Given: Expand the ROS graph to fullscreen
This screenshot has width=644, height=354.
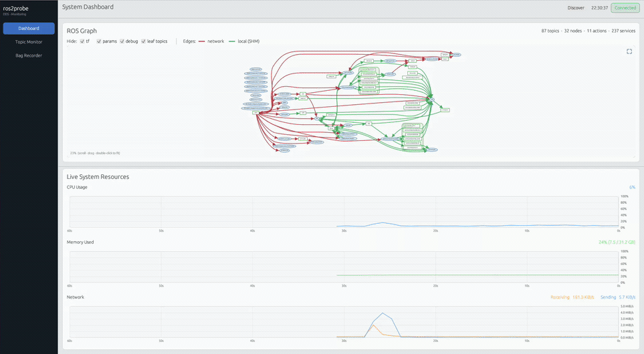Looking at the screenshot, I should pyautogui.click(x=629, y=51).
